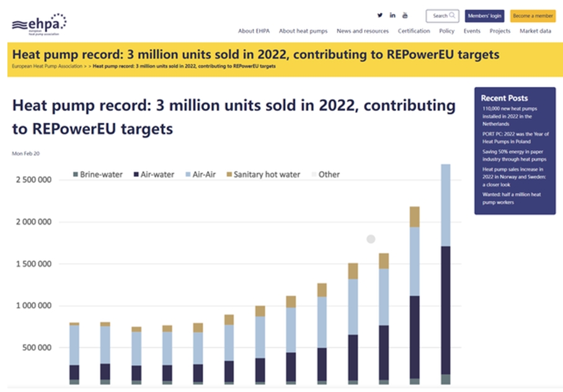Open 'Wanted: half a million' workers post
The height and width of the screenshot is (392, 563).
pos(512,198)
